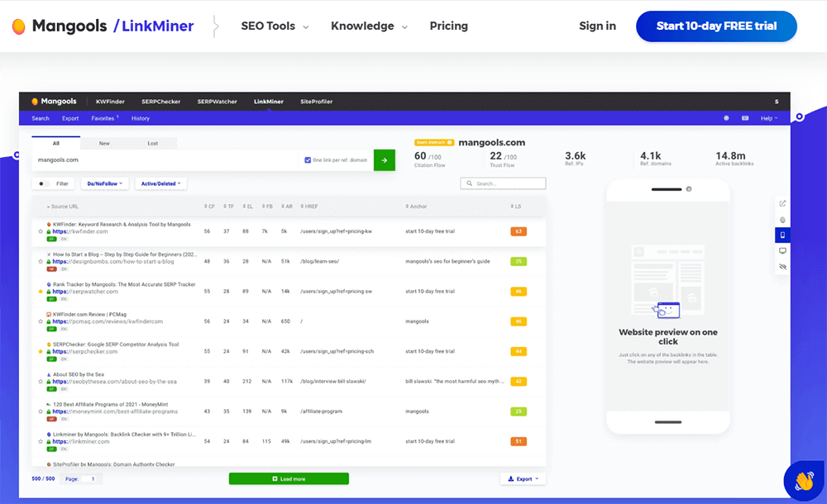The image size is (827, 504).
Task: Click the Sign in link
Action: coord(598,26)
